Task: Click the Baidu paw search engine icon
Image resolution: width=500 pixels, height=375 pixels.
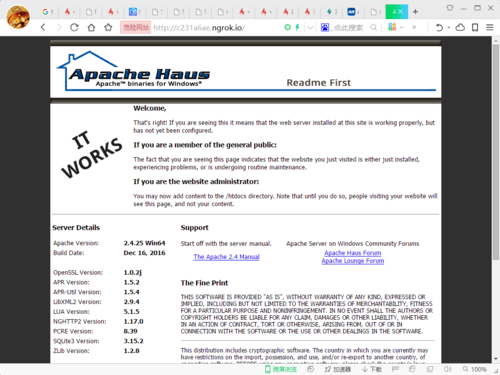Action: pos(325,27)
